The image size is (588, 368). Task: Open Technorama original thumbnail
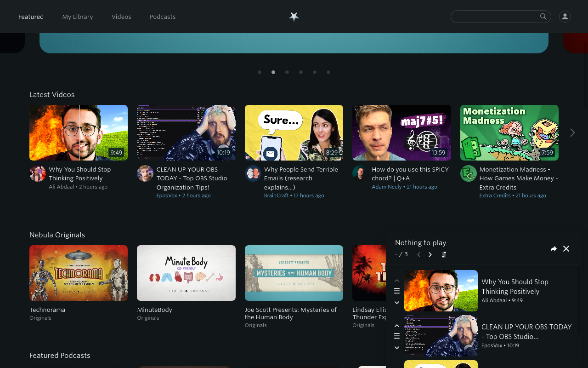click(x=79, y=273)
